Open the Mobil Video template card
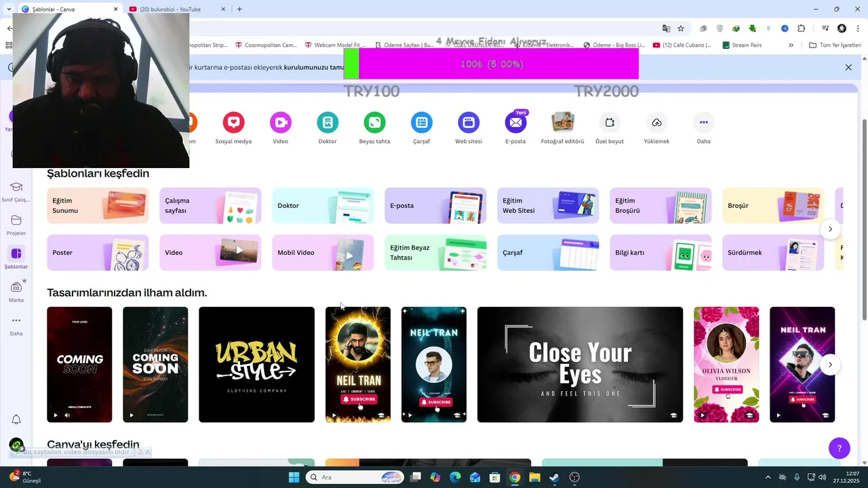This screenshot has height=488, width=868. tap(323, 253)
